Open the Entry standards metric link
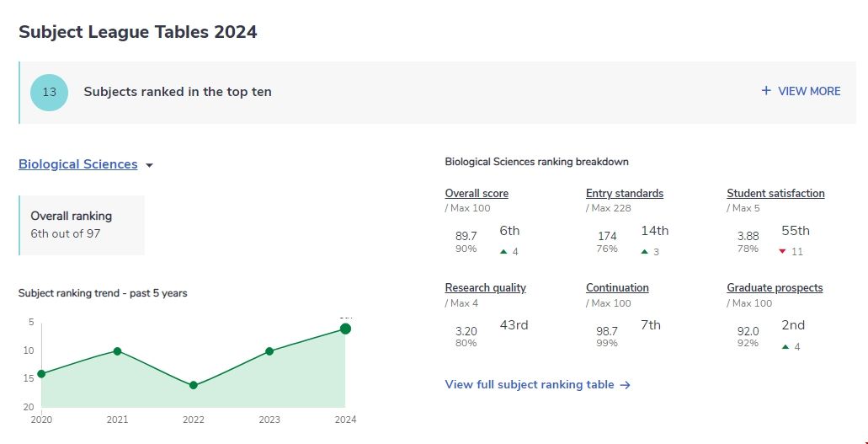The image size is (868, 444). point(625,193)
